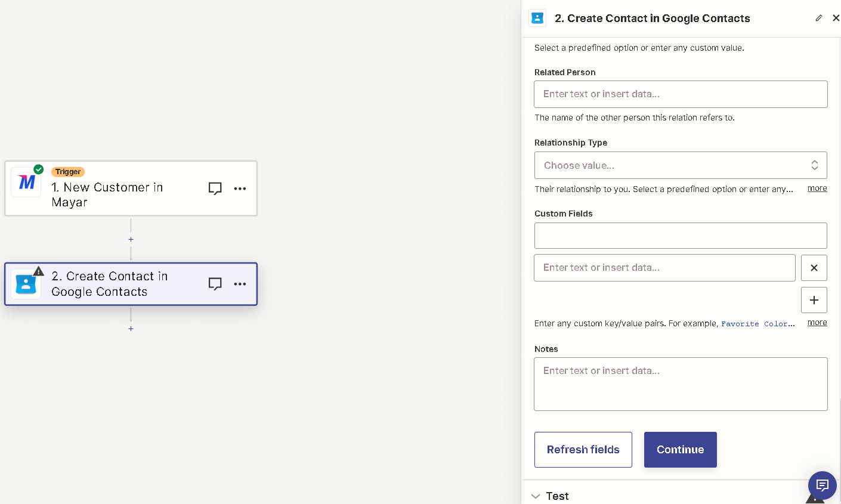Add a step after Create Contact step
The image size is (841, 504).
[x=131, y=329]
